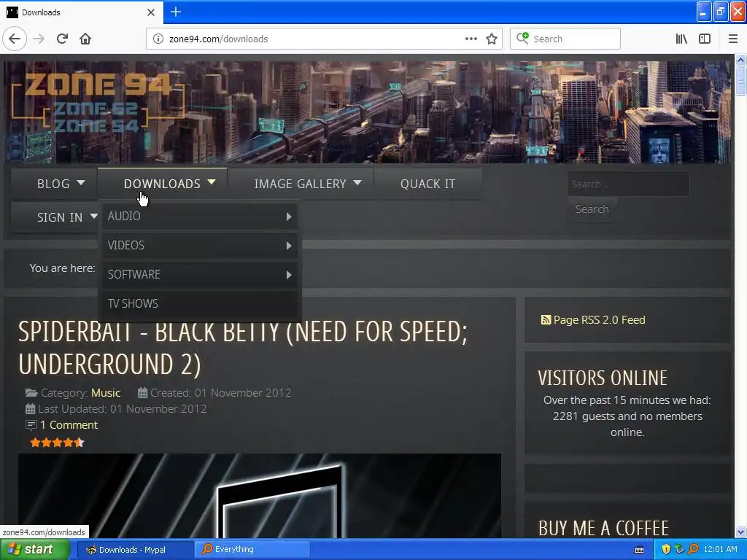Click the site Search button
The width and height of the screenshot is (747, 560).
592,209
